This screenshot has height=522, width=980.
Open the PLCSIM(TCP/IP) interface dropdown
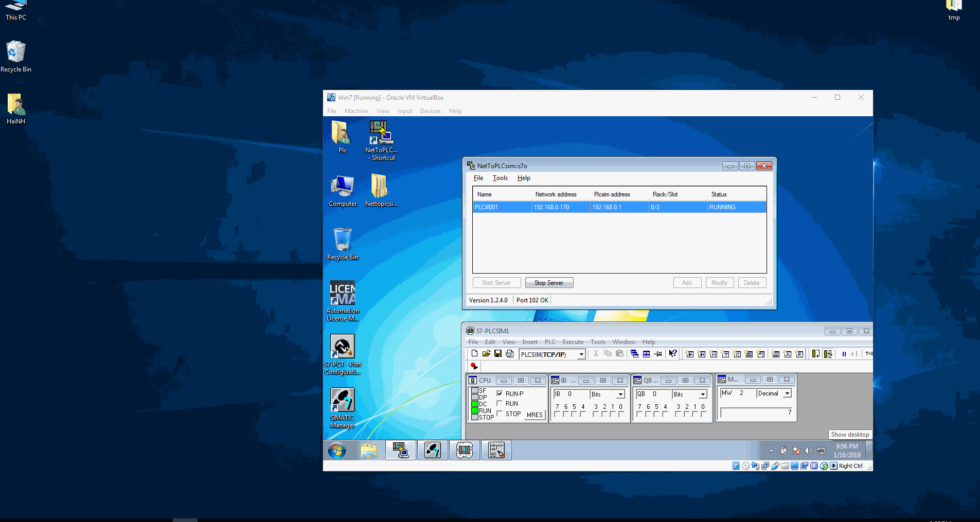581,354
